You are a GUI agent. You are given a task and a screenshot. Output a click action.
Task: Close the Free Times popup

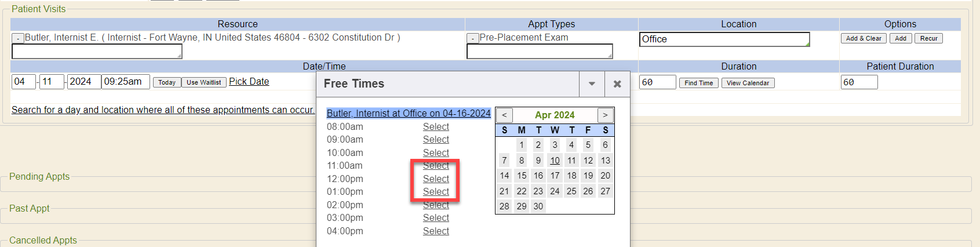[x=617, y=84]
